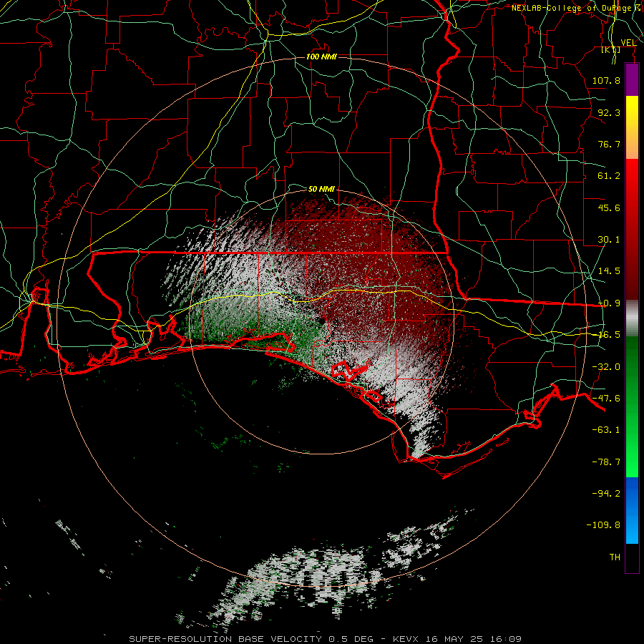Click the [KT] units label
This screenshot has width=644, height=644.
[x=611, y=49]
